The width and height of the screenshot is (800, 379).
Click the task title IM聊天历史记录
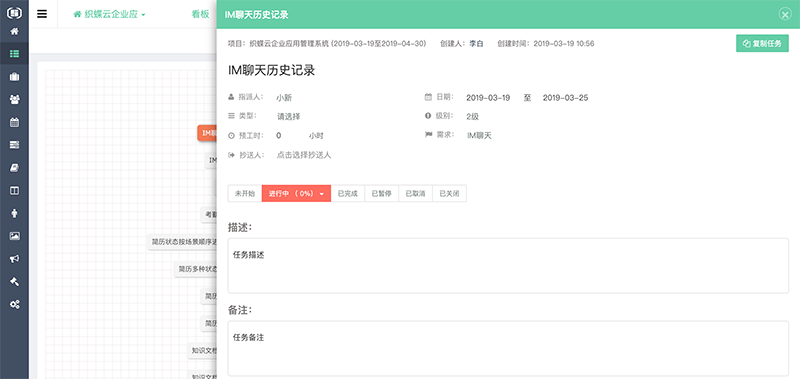[x=271, y=70]
